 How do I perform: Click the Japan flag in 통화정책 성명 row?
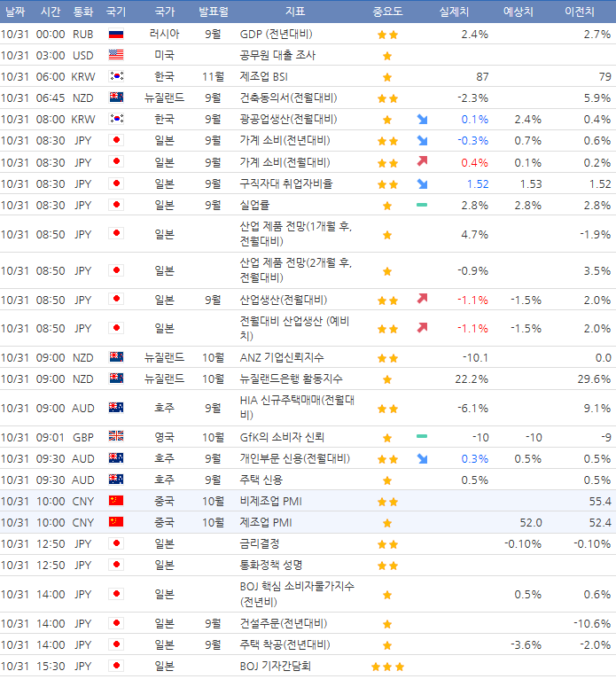click(x=116, y=565)
